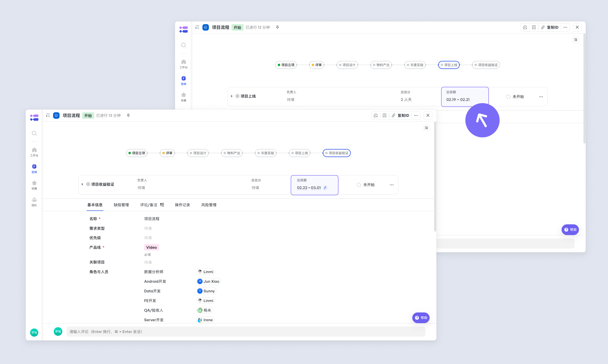The image size is (608, 364).
Task: Click the back window vertical scrollbar
Action: point(584,89)
